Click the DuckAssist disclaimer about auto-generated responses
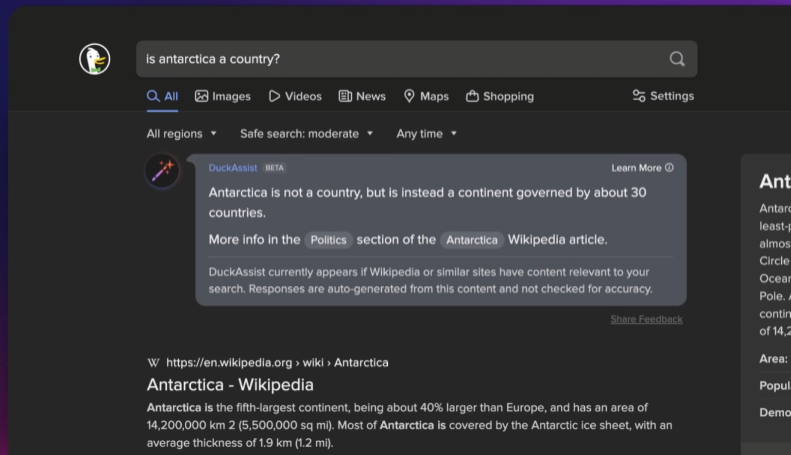This screenshot has width=791, height=455. [x=430, y=280]
